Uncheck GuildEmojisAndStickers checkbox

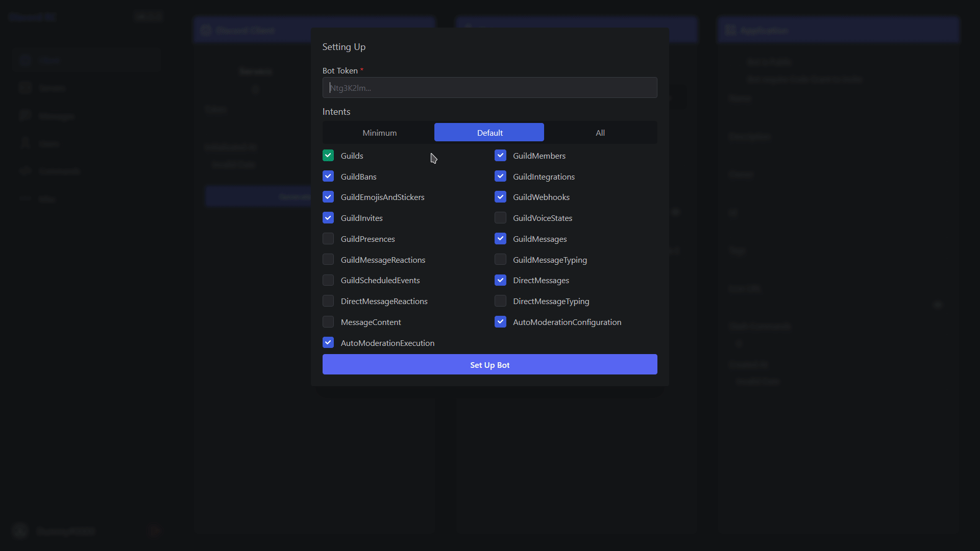coord(328,197)
